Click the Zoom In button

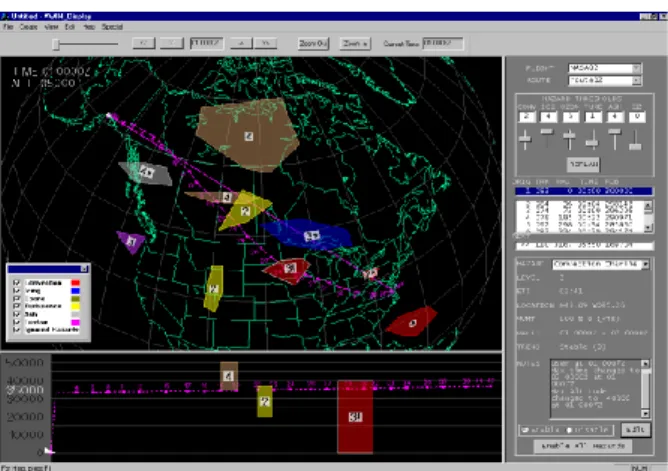355,43
